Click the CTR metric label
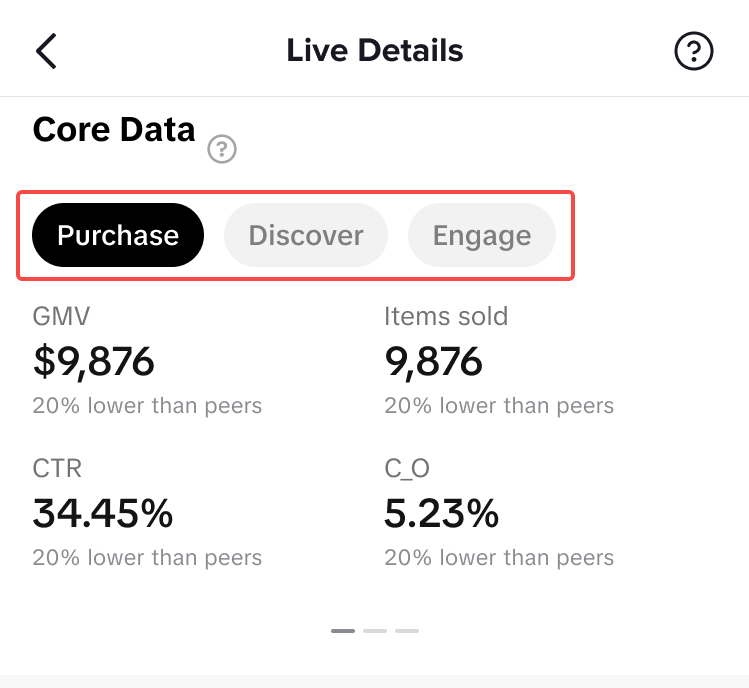 click(57, 468)
